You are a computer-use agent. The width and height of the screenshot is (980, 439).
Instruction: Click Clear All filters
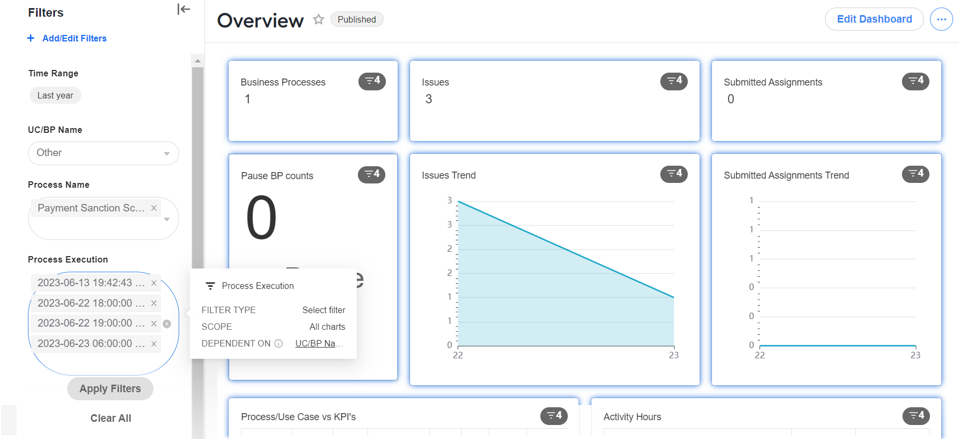[x=111, y=418]
